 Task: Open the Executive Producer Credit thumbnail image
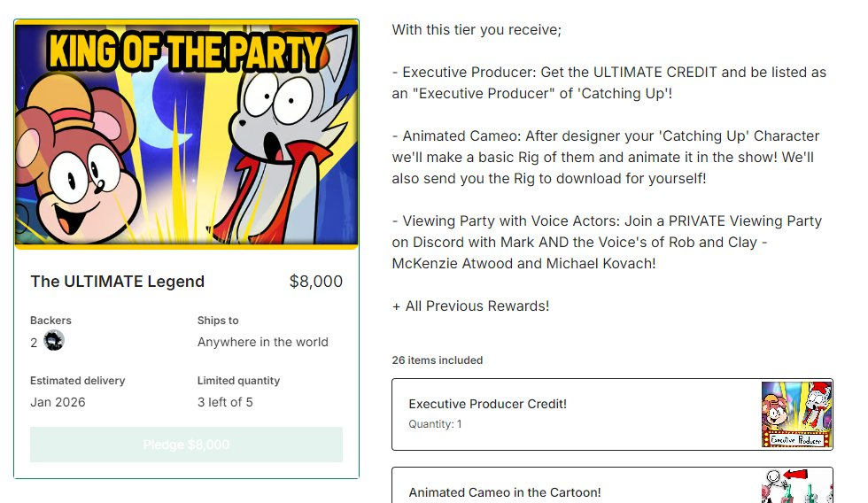click(x=796, y=414)
